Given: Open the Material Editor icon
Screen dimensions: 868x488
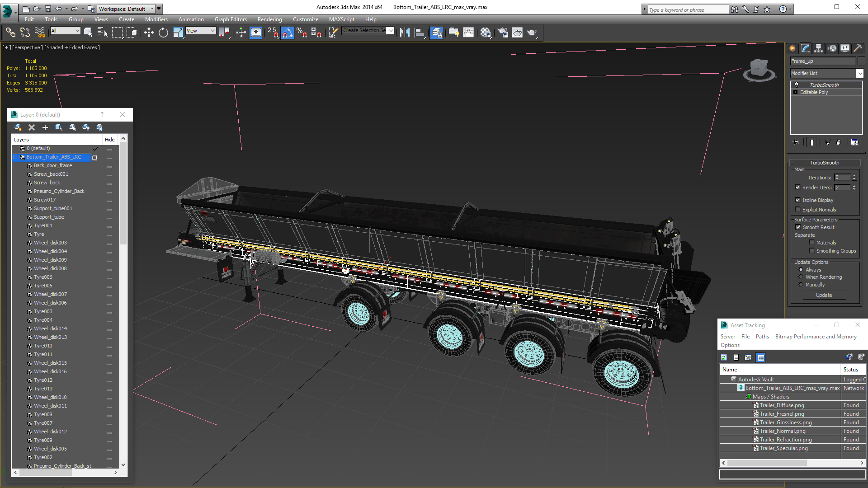Looking at the screenshot, I should click(x=486, y=32).
